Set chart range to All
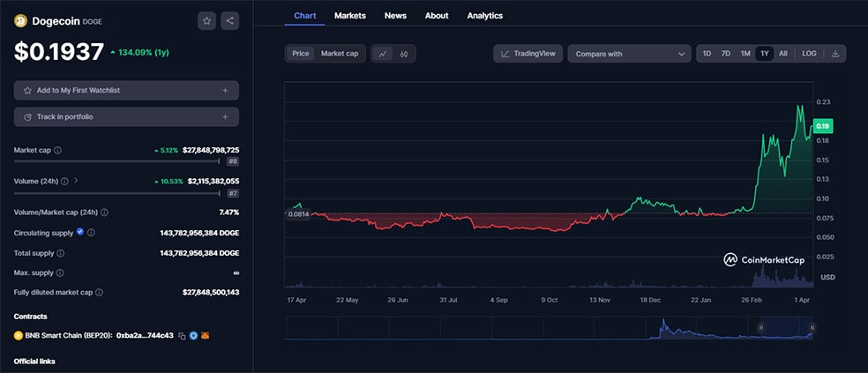 tap(782, 54)
